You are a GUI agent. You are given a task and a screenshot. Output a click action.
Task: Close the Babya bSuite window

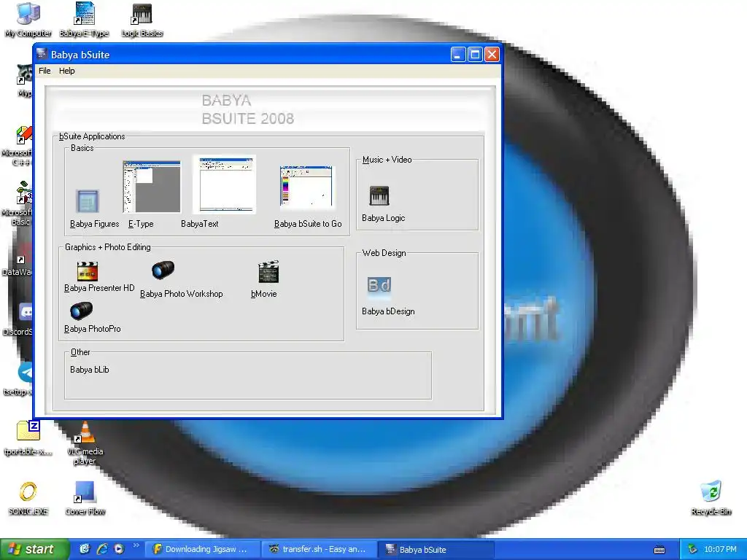point(492,55)
